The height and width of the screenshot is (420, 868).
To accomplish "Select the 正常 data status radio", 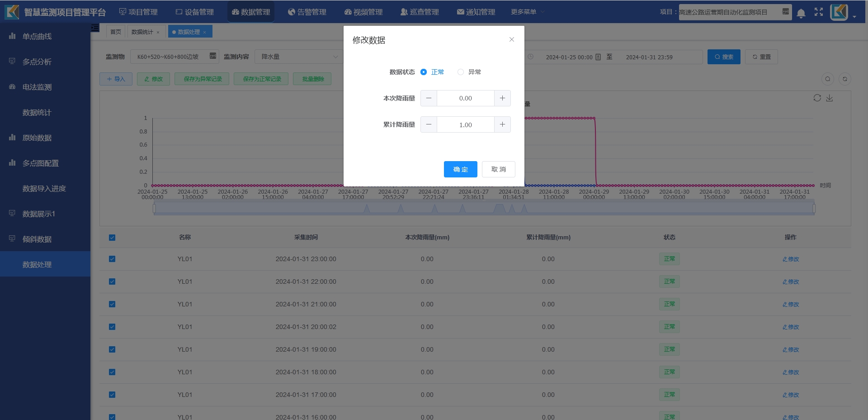I will coord(424,72).
